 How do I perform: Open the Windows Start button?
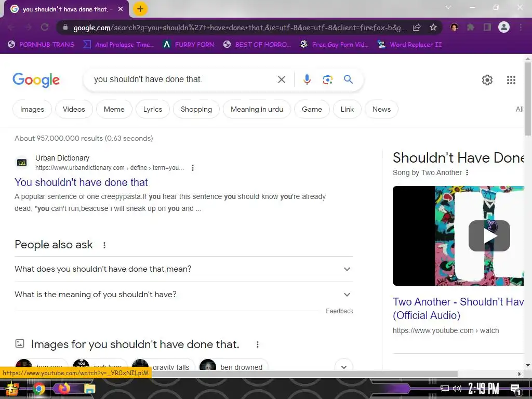[12, 389]
